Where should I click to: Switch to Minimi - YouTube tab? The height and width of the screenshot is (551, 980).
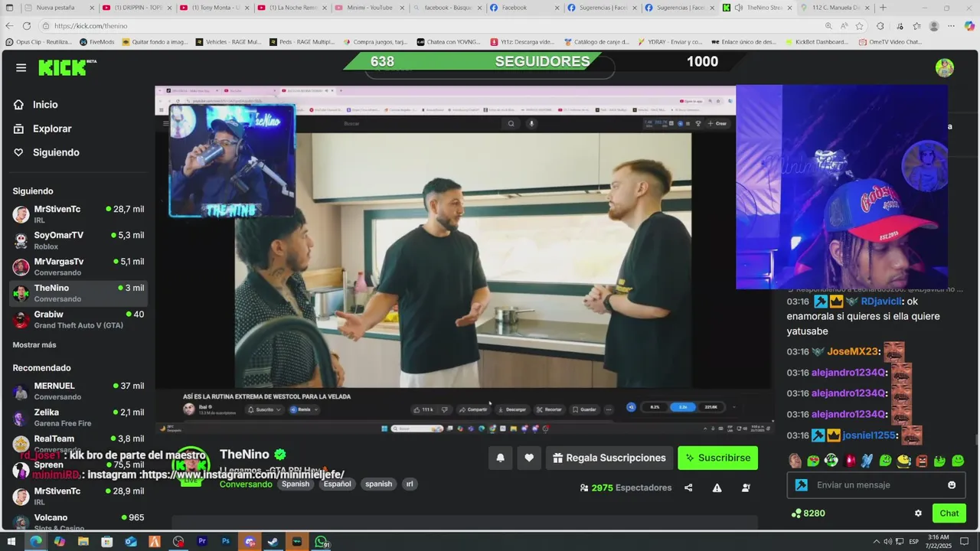tap(371, 8)
